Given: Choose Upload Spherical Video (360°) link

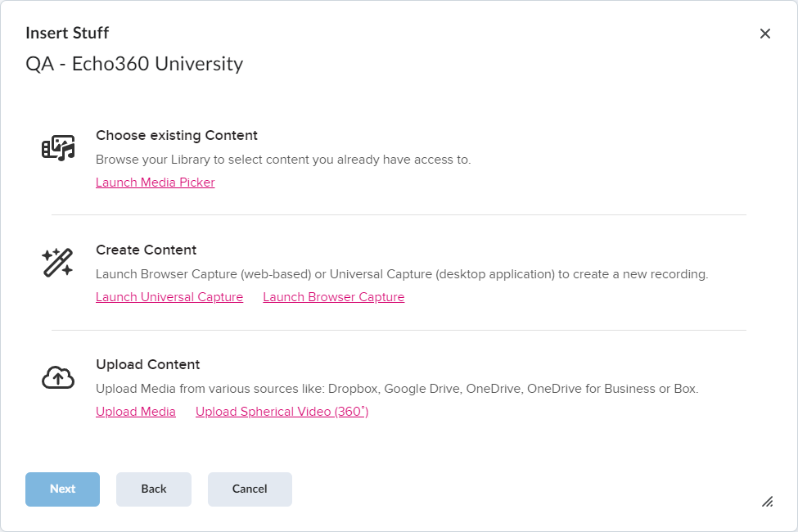Looking at the screenshot, I should tap(282, 412).
